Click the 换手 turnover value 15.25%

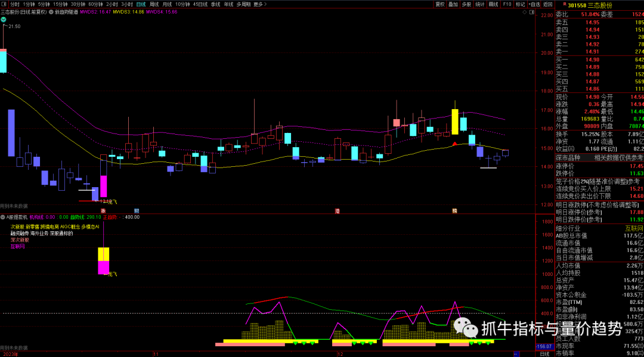tap(591, 134)
